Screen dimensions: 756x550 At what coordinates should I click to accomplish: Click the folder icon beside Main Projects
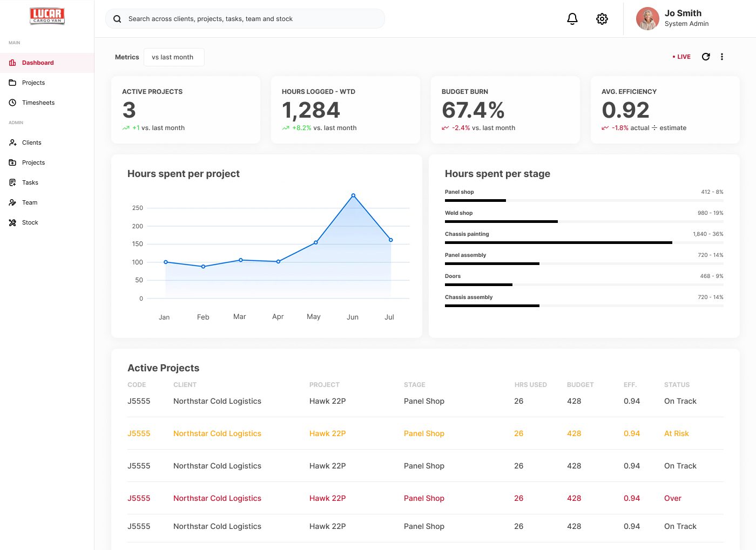pyautogui.click(x=12, y=83)
